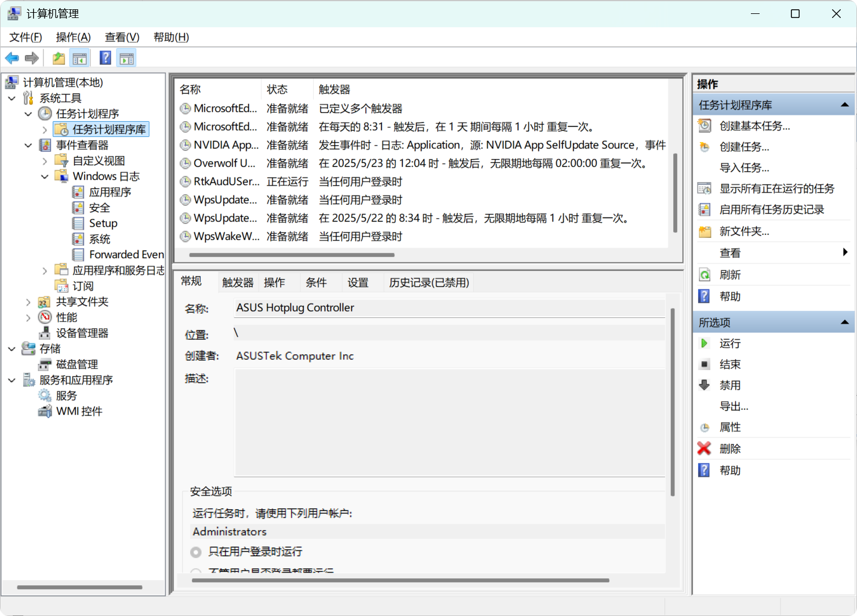
Task: Switch to the 触发器 tab
Action: (x=238, y=282)
